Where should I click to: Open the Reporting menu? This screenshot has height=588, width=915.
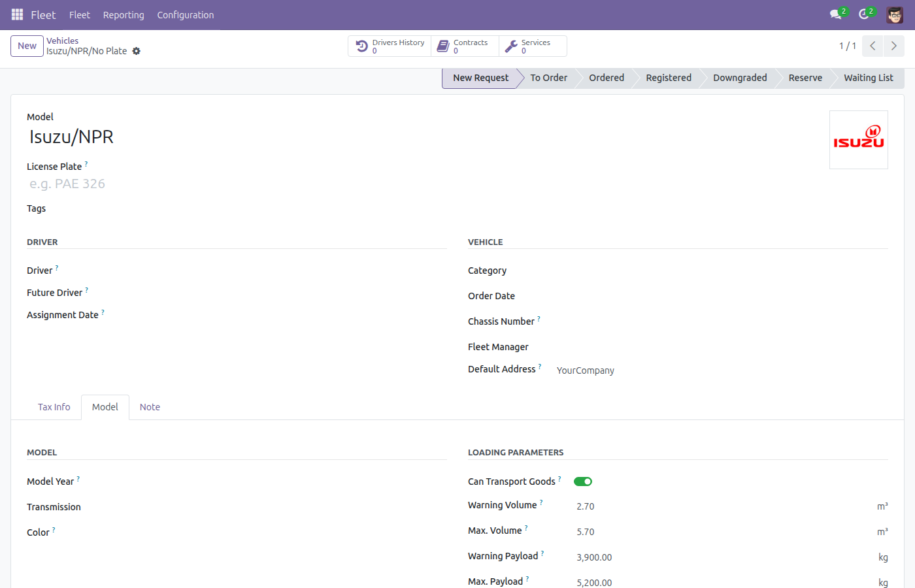click(x=124, y=15)
